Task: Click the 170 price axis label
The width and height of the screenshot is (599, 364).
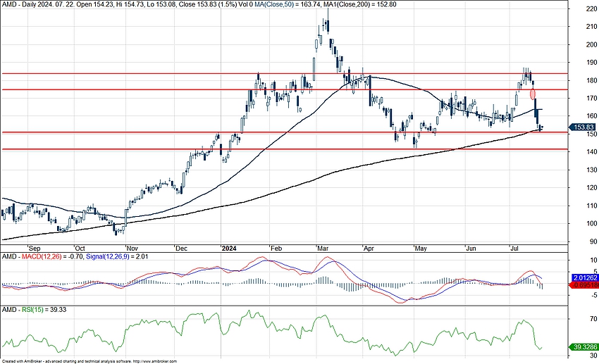Action: click(x=591, y=99)
